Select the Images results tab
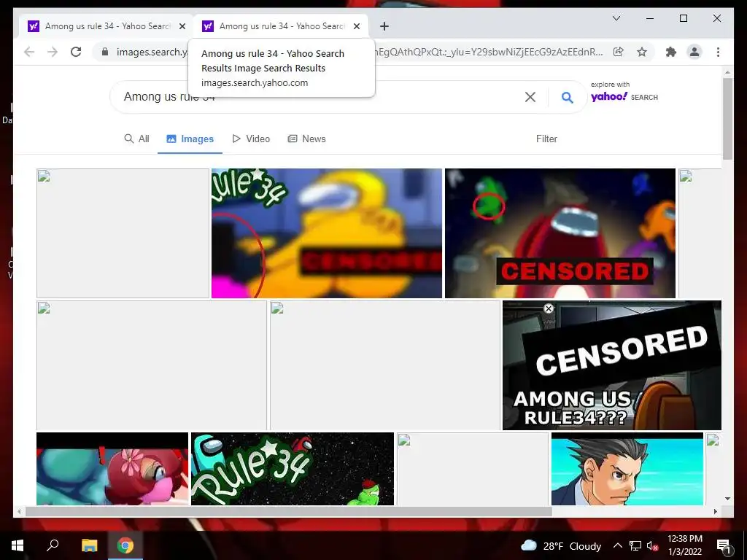The height and width of the screenshot is (560, 747). click(x=190, y=139)
